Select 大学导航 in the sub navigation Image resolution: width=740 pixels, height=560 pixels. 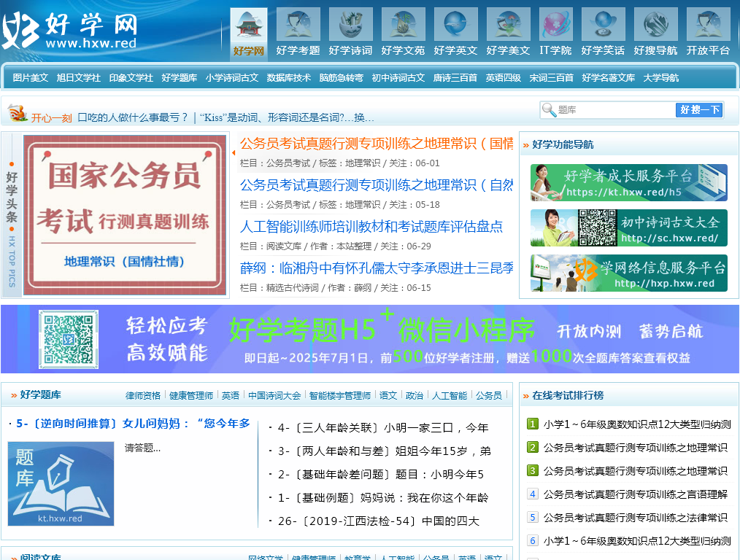pyautogui.click(x=660, y=78)
